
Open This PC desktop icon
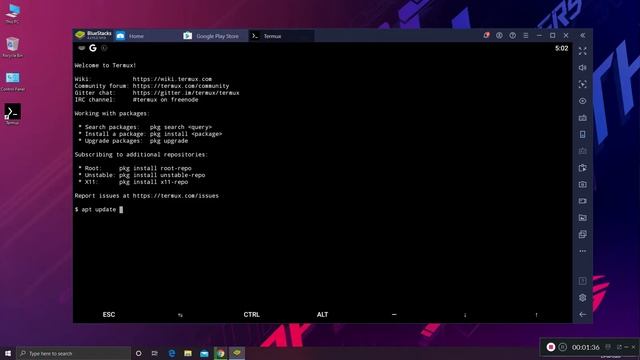(13, 13)
